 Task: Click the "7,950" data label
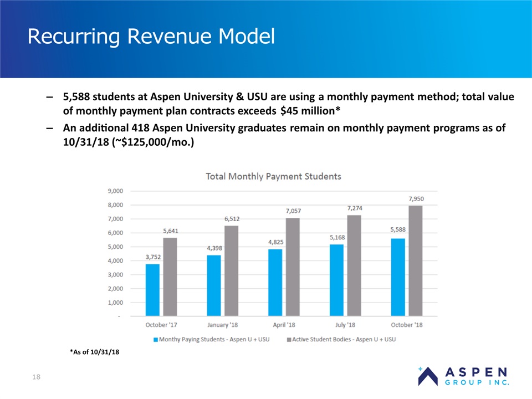pyautogui.click(x=416, y=199)
